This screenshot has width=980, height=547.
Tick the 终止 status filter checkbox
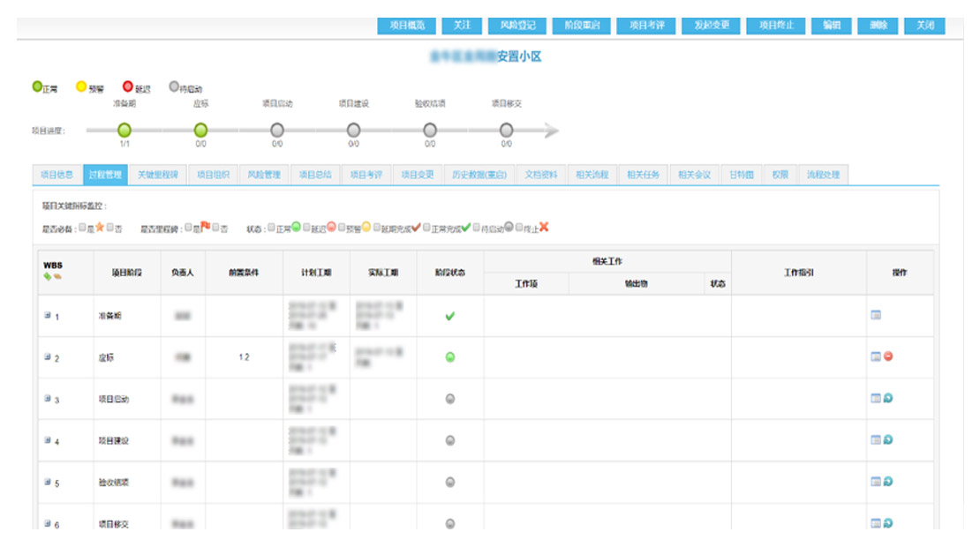pos(519,228)
